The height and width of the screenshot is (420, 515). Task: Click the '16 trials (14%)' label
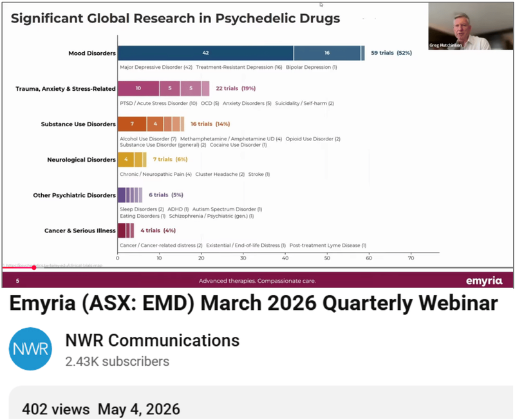211,124
